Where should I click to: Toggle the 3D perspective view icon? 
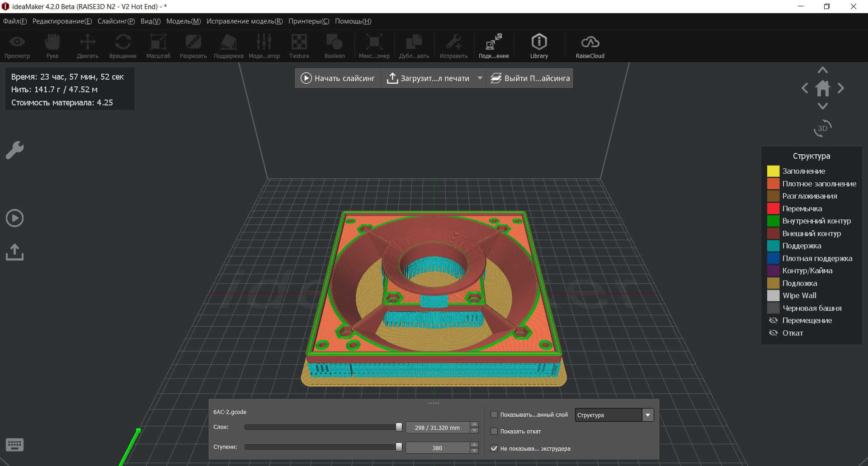[822, 128]
